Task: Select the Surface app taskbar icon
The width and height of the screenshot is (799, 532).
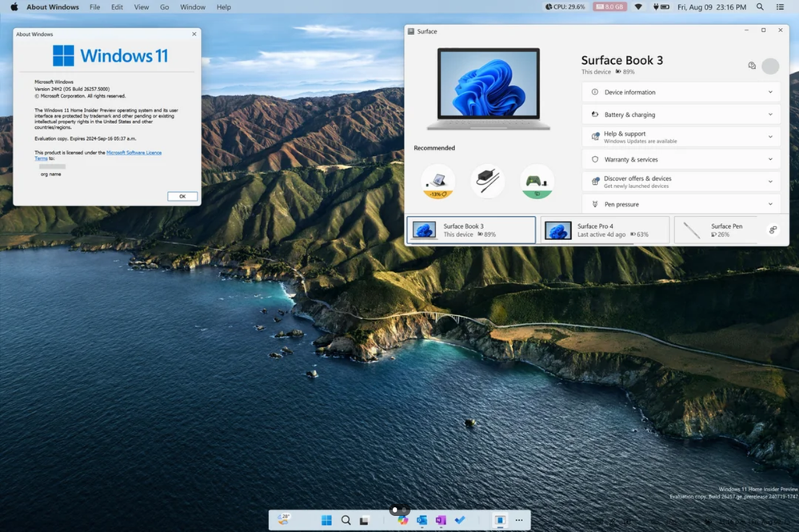Action: point(500,520)
